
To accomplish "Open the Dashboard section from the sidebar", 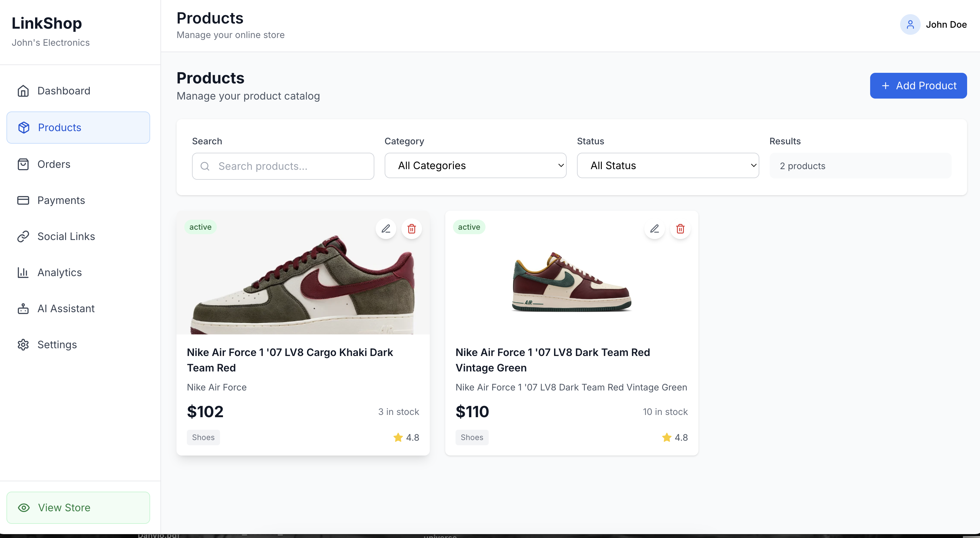I will [63, 91].
